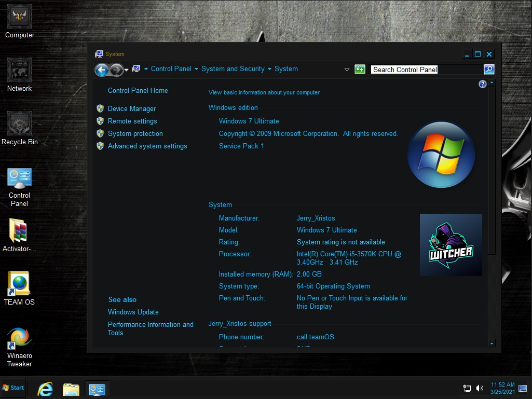Click the volume speaker tray icon

click(480, 388)
